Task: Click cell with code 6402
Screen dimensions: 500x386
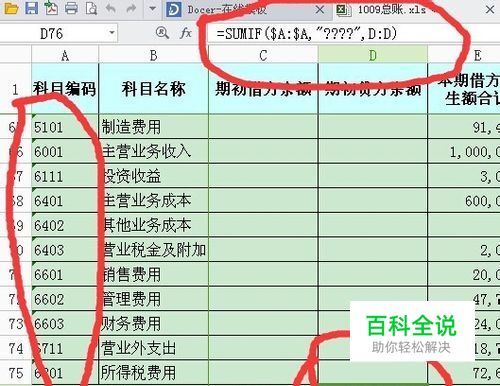Action: pos(65,225)
